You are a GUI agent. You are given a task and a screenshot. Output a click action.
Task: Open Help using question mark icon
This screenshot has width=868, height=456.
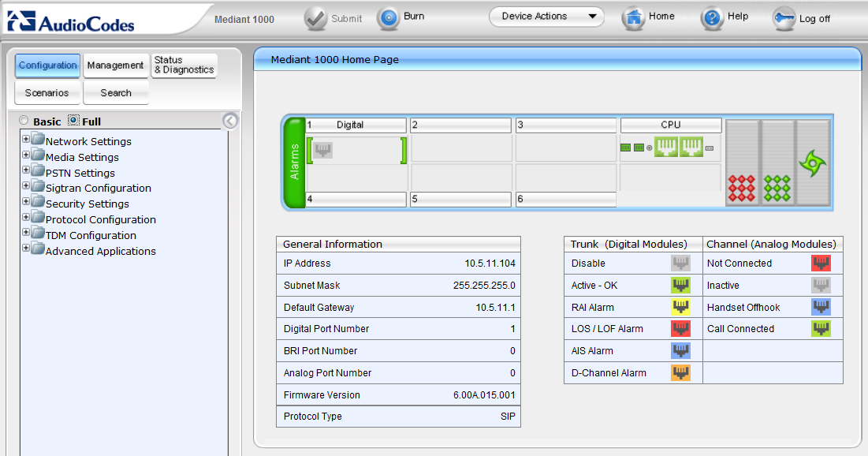pyautogui.click(x=712, y=18)
